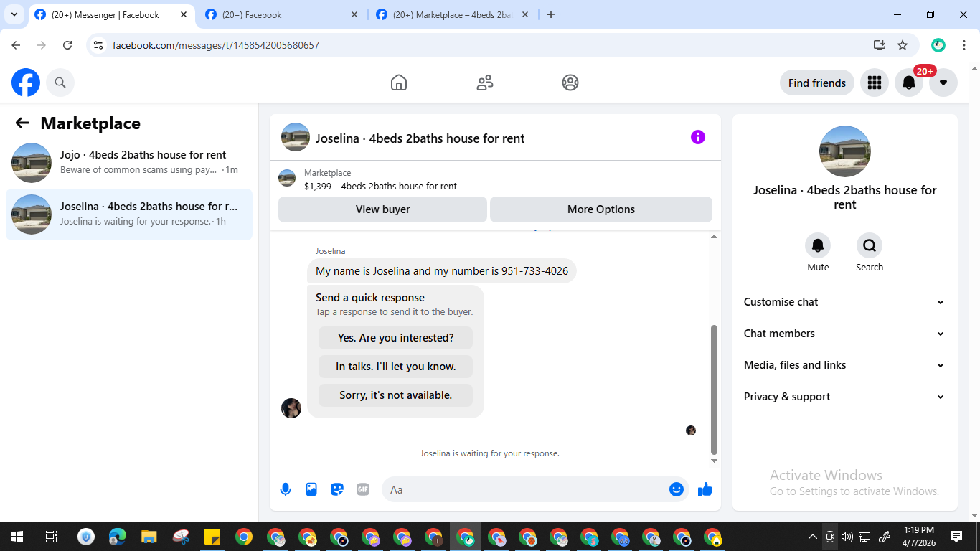The width and height of the screenshot is (980, 551).
Task: Select the Messenger | Facebook tab
Action: (x=112, y=14)
